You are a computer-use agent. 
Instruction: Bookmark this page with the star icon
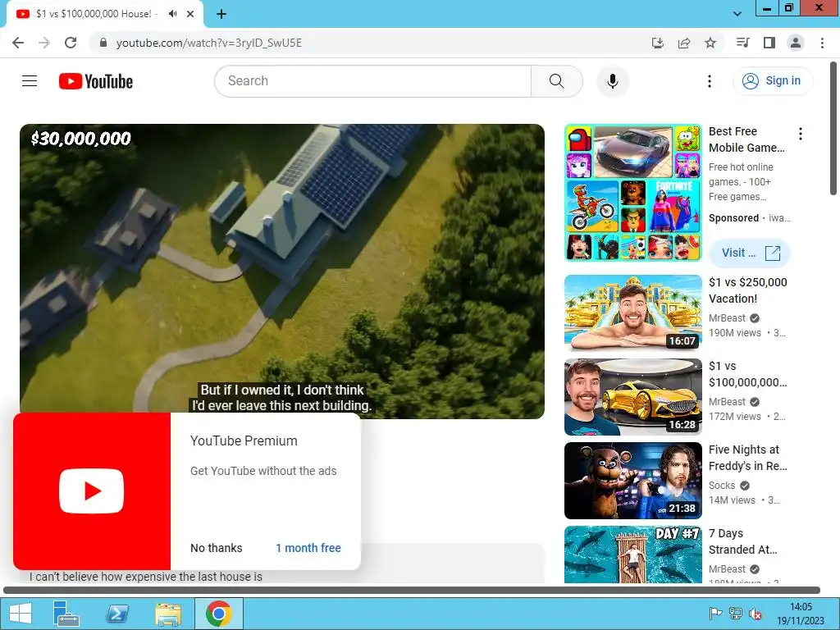710,43
